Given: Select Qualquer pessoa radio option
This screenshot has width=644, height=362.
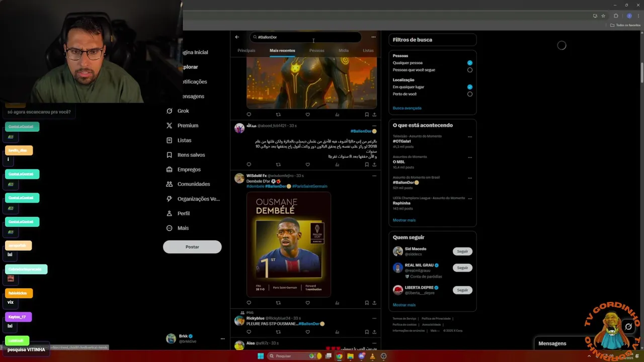Looking at the screenshot, I should click(469, 63).
